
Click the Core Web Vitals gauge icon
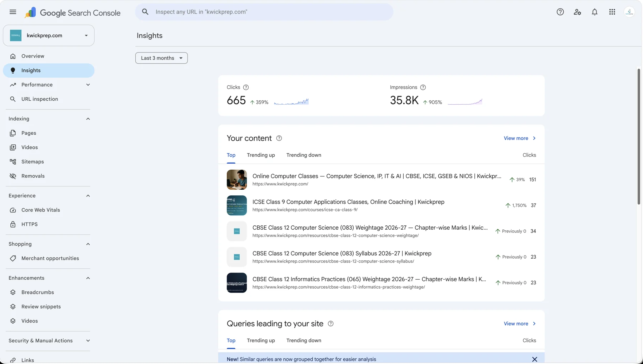tap(13, 210)
